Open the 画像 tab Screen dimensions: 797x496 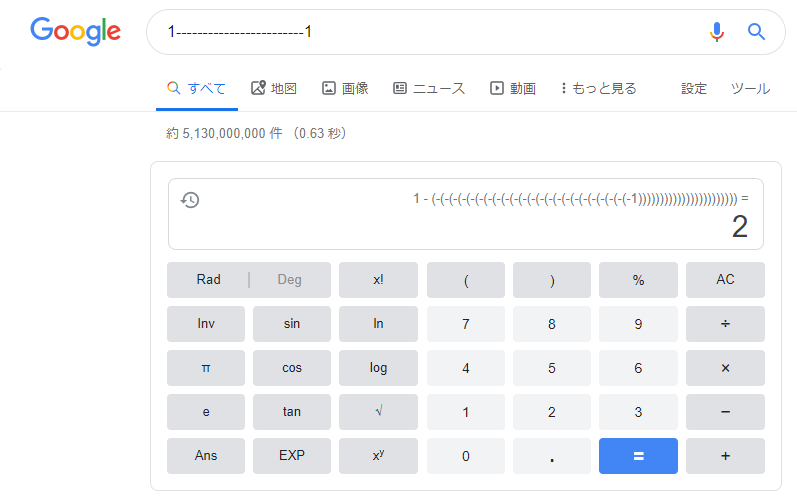click(x=345, y=88)
